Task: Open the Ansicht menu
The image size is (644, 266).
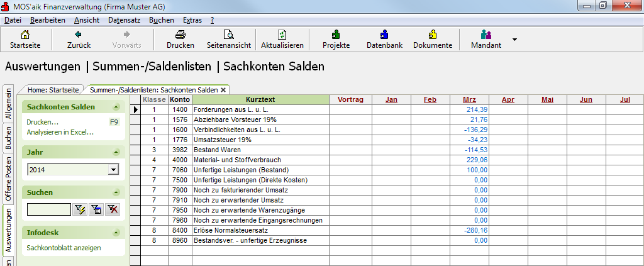Action: point(87,20)
